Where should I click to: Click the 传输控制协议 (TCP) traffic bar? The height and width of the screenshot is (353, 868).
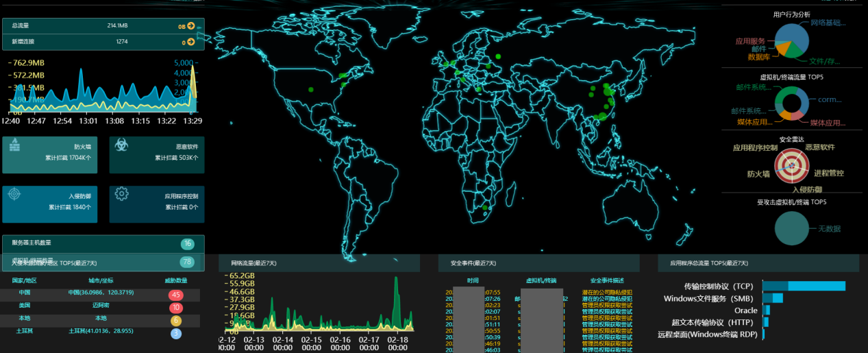804,286
